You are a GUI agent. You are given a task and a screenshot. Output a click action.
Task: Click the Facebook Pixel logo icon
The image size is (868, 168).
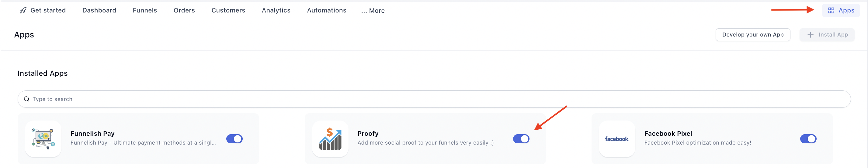pyautogui.click(x=616, y=139)
